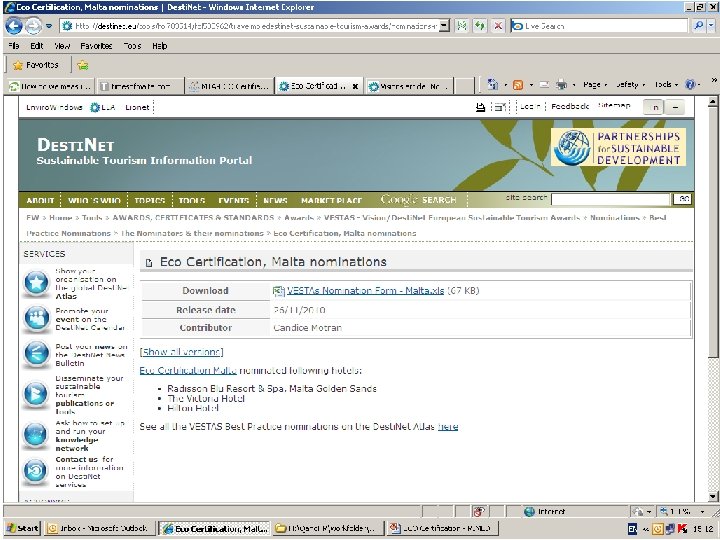The width and height of the screenshot is (720, 540).
Task: Open the Page dropdown in command bar
Action: click(x=595, y=85)
